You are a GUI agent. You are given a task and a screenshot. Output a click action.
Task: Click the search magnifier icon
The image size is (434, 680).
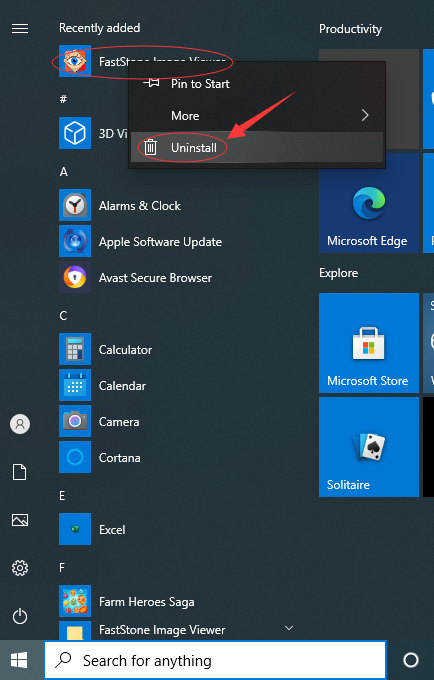63,660
